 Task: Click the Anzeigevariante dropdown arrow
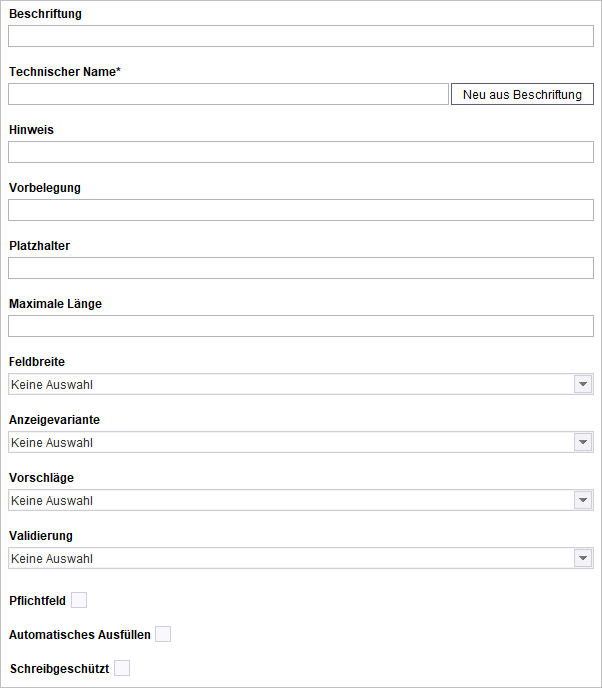(x=583, y=442)
